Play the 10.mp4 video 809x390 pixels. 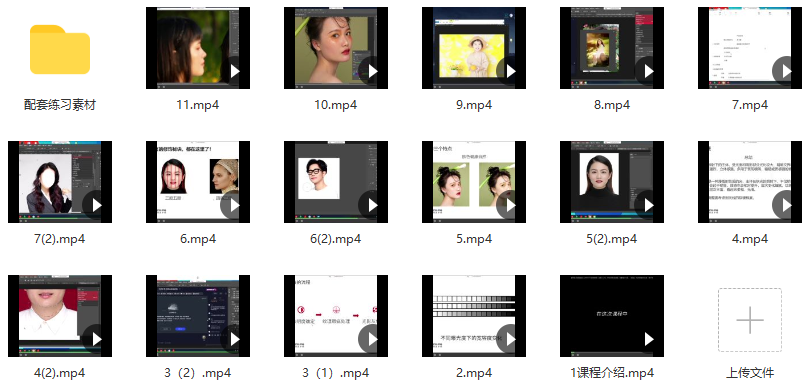pos(373,71)
